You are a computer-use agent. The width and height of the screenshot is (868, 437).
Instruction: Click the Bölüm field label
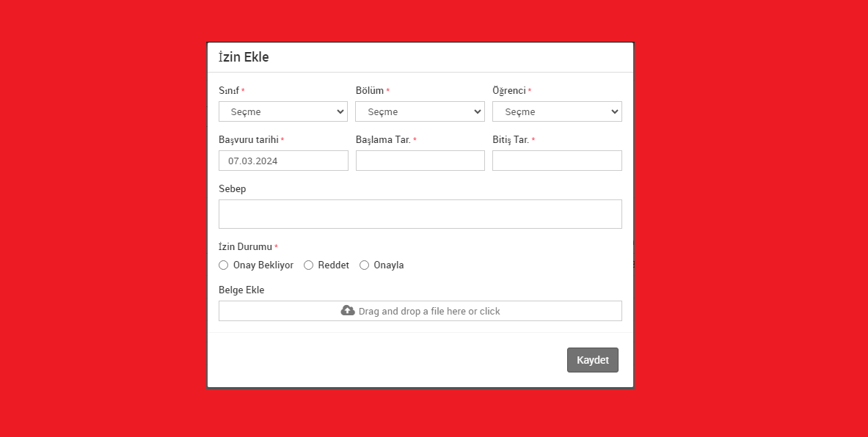tap(370, 91)
